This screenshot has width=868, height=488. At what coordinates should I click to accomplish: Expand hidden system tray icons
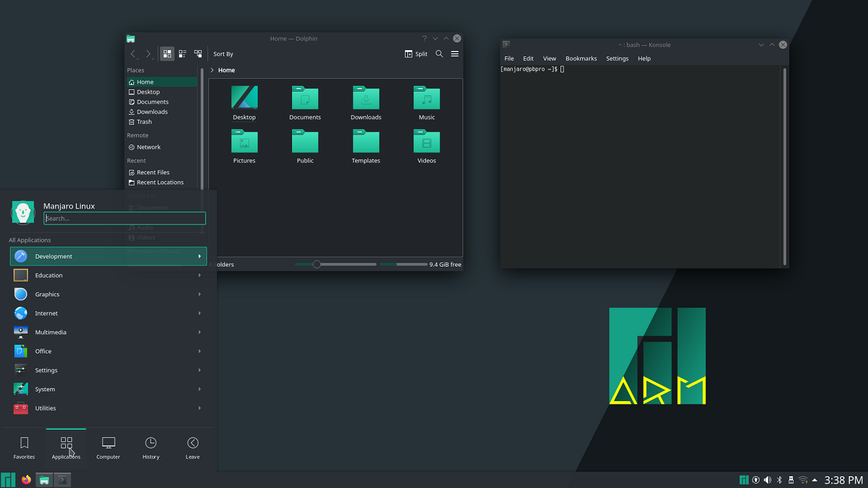pos(815,479)
